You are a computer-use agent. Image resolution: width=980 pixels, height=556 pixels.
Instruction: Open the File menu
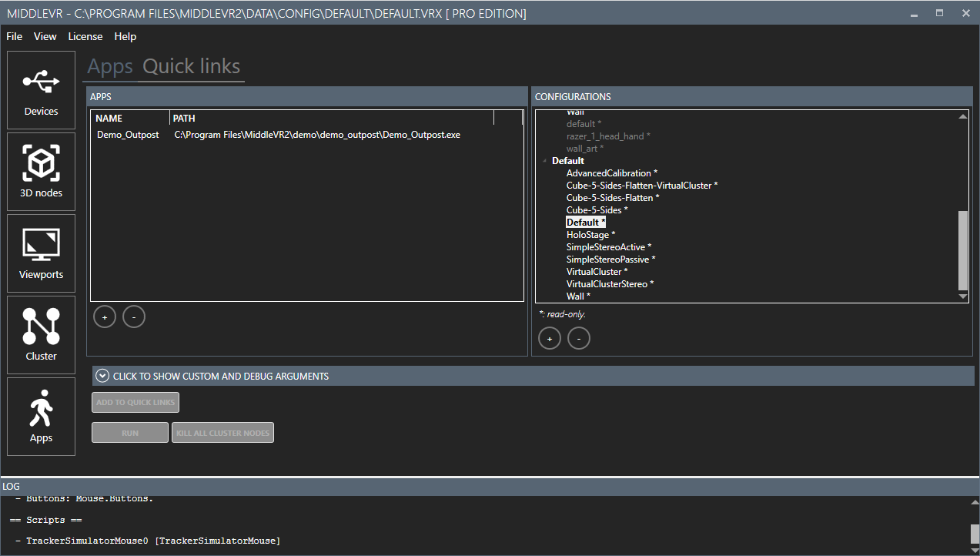point(15,36)
